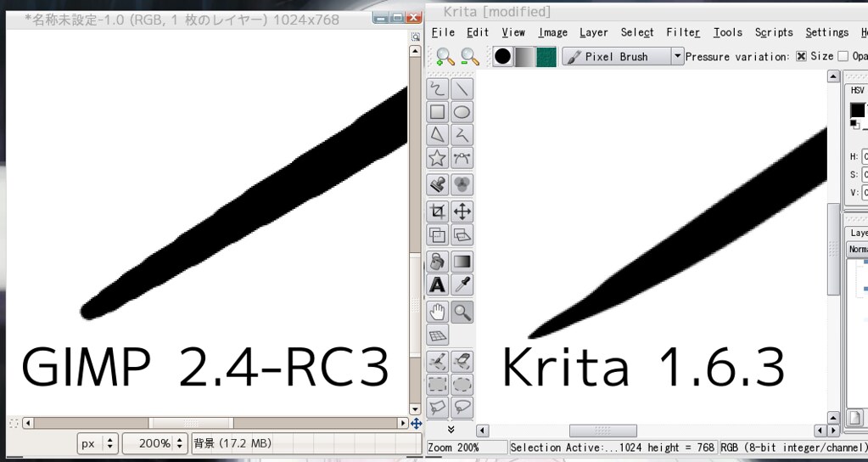Toggle the Size pressure variation checkbox
Viewport: 868px width, 462px height.
pyautogui.click(x=801, y=57)
